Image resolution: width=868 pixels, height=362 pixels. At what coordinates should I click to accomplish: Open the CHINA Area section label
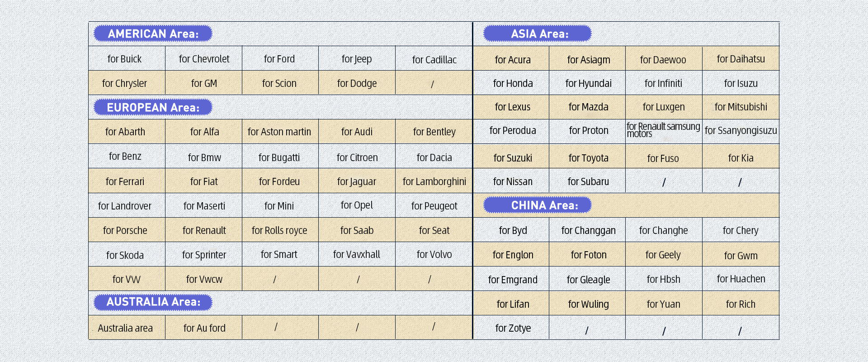[x=538, y=205]
